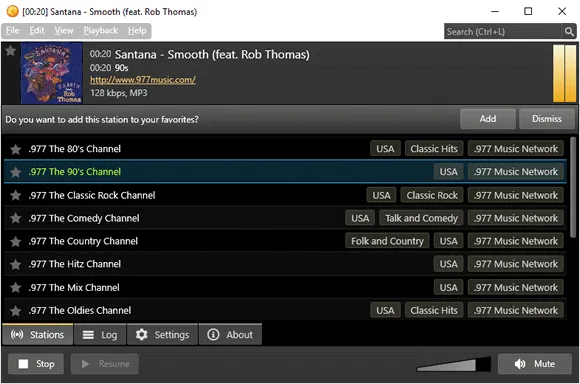Open the Settings tab
Image resolution: width=580 pixels, height=384 pixels.
(x=162, y=334)
